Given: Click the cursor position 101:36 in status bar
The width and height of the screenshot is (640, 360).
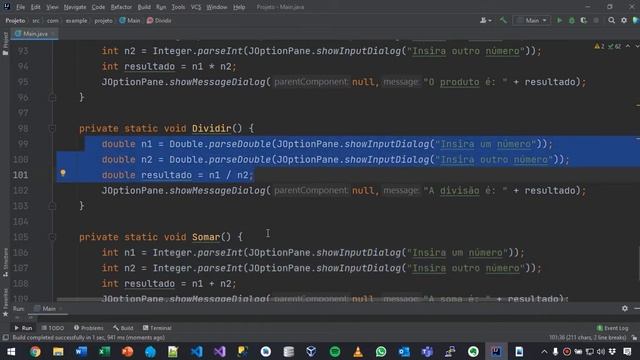Looking at the screenshot, I should point(587,338).
